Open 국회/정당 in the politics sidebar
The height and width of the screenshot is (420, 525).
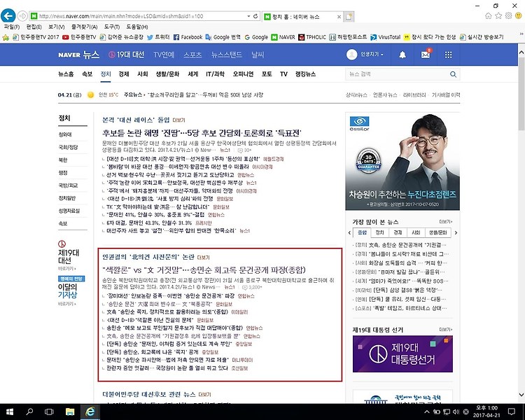(x=69, y=148)
